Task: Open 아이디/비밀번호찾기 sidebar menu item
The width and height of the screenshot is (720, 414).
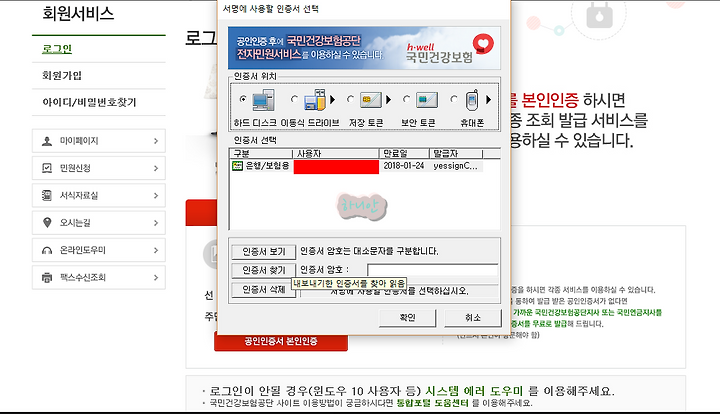Action: [90, 102]
